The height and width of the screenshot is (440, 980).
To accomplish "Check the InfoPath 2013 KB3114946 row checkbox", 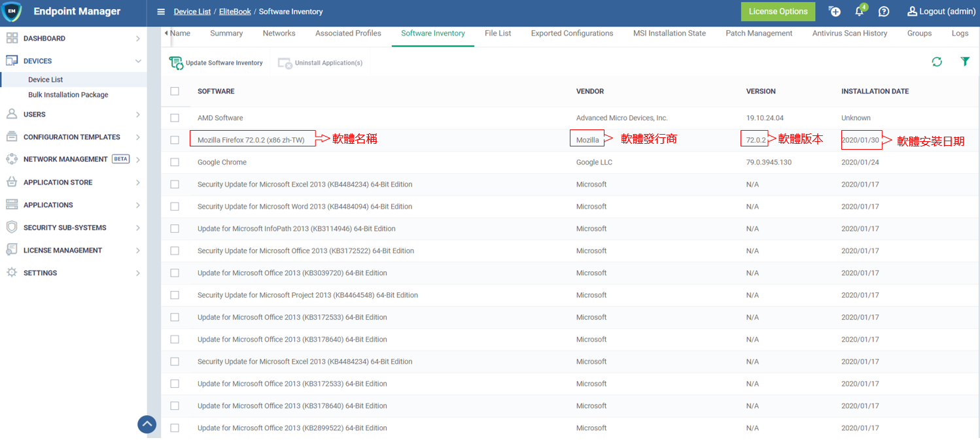I will [175, 229].
